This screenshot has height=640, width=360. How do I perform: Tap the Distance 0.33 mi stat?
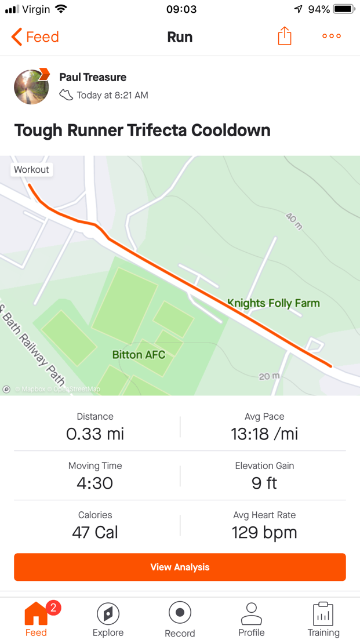95,427
